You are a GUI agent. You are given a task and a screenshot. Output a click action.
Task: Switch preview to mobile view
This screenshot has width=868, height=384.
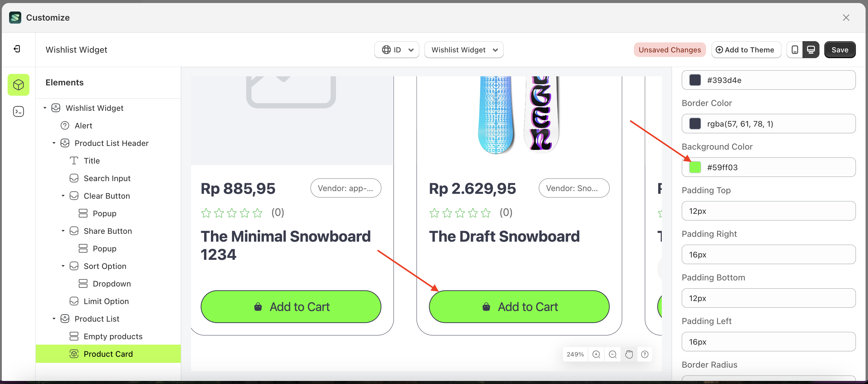point(795,49)
